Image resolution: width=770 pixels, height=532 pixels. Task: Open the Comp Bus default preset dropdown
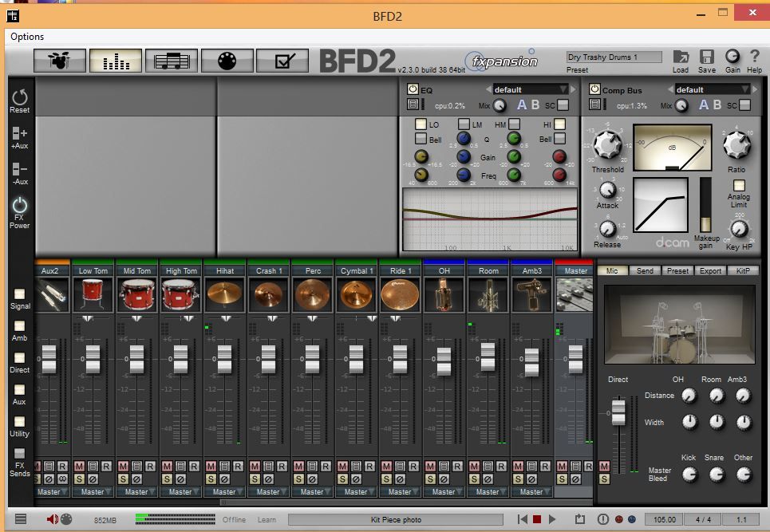[713, 89]
